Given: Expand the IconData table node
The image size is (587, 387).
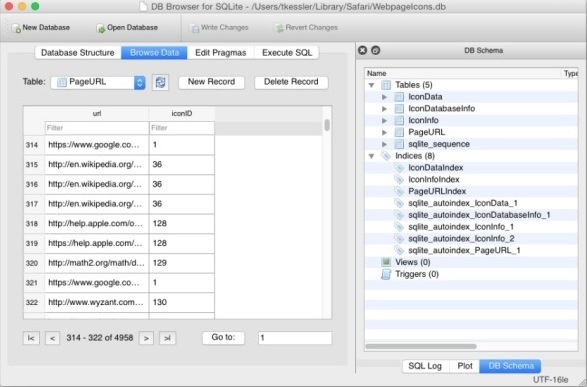Looking at the screenshot, I should tap(384, 97).
